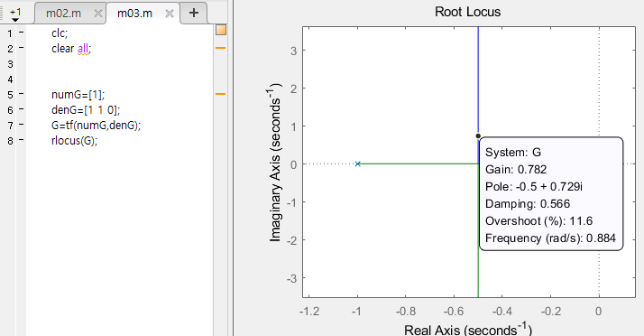Screen dimensions: 644x336
Task: Click the code line 'numG=[1];'
Action: click(x=78, y=95)
